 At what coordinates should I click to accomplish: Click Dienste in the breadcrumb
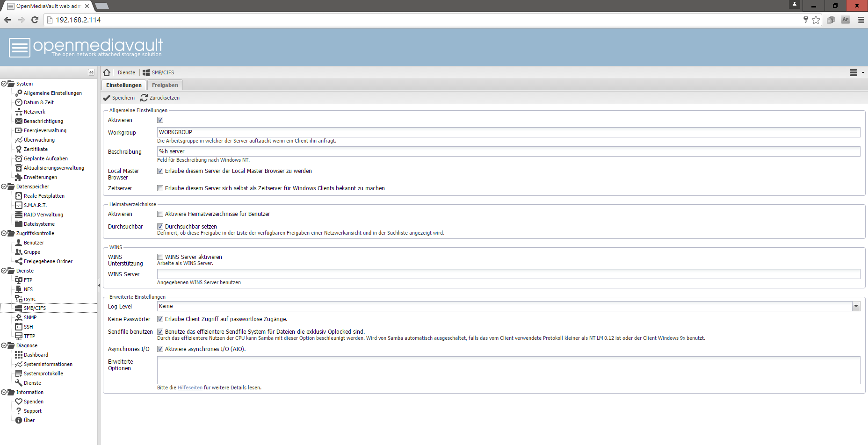point(126,72)
